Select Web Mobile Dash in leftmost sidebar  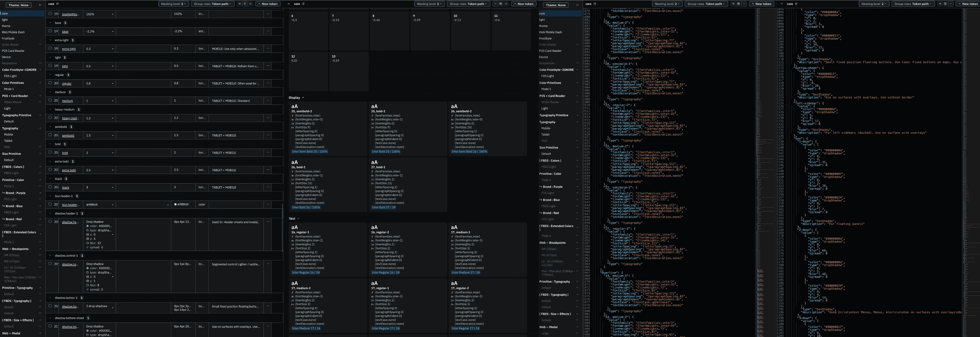[13, 32]
